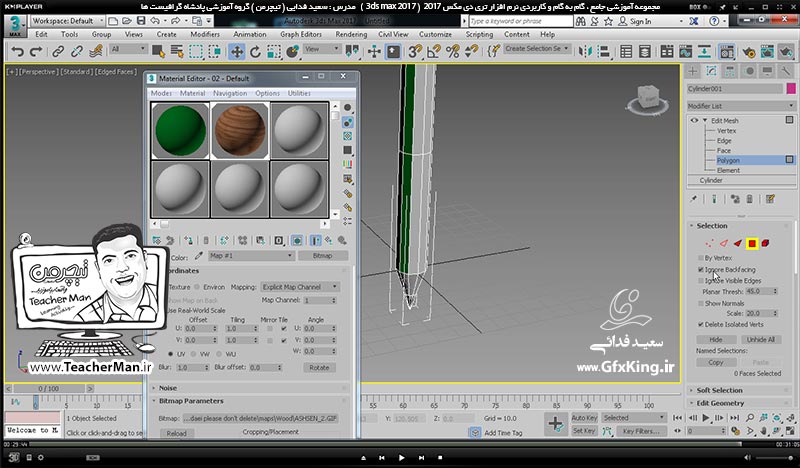The height and width of the screenshot is (468, 800).
Task: Toggle the Percent Snap button
Action: (453, 52)
